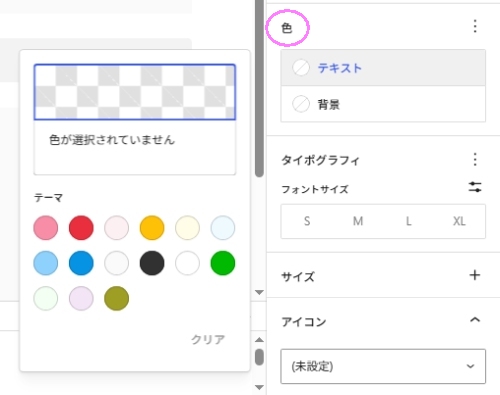Pick the olive theme swatch
Screen dimensions: 500x395
[x=116, y=298]
